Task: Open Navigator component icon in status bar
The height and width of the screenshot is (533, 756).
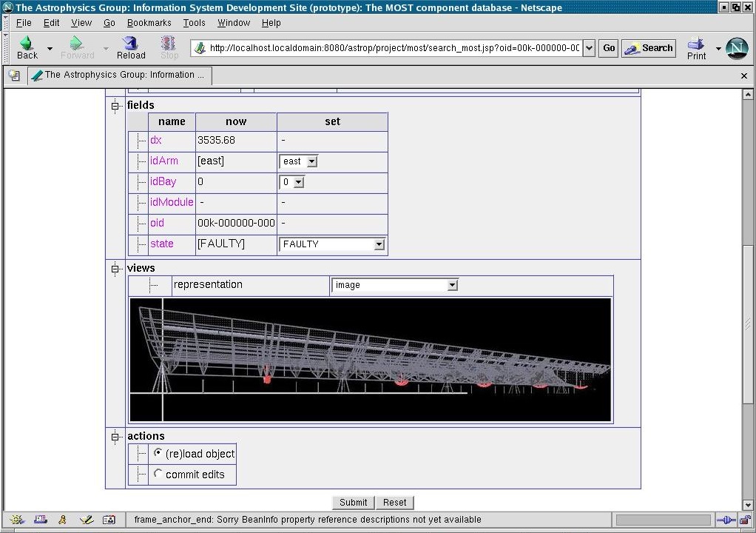Action: click(x=17, y=520)
